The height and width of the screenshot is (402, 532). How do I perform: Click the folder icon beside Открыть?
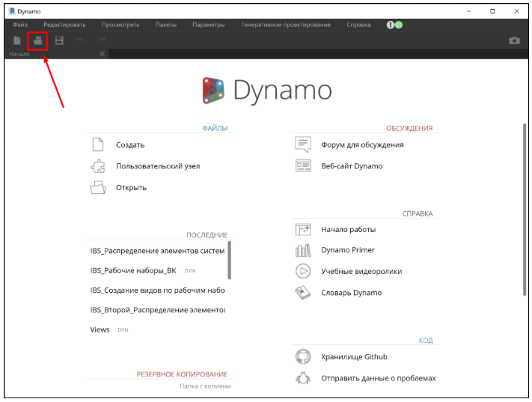(x=98, y=187)
